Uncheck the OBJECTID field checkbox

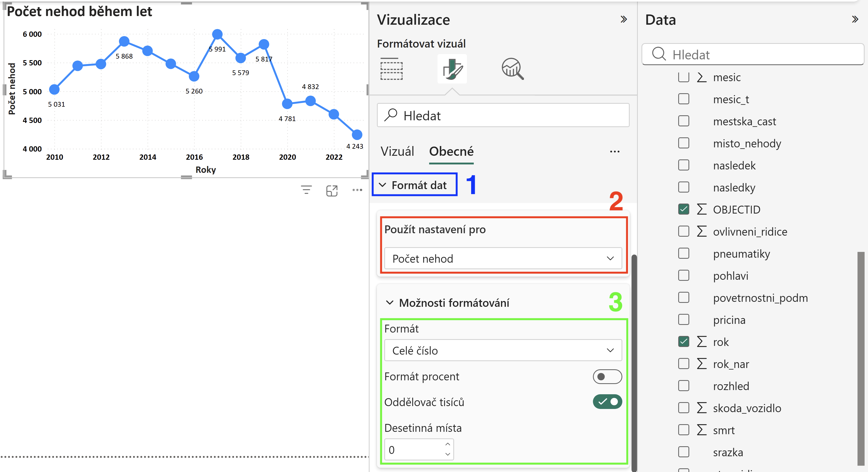coord(684,209)
